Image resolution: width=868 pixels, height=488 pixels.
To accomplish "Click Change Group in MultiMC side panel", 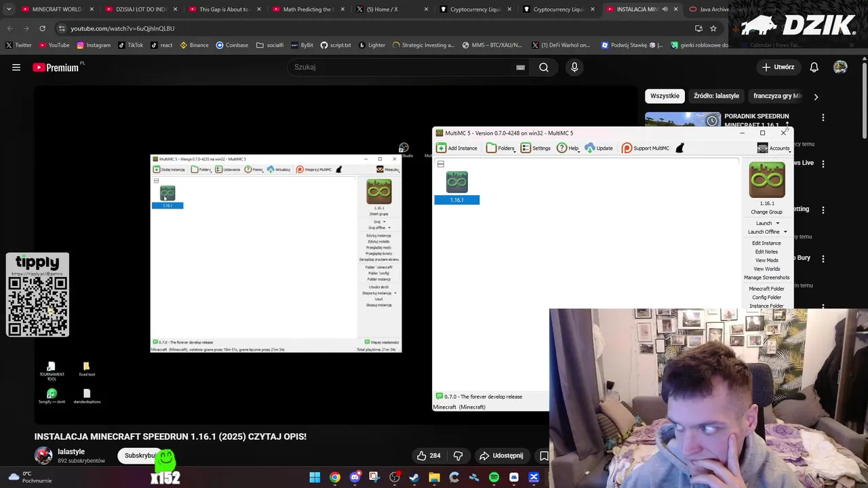I will click(766, 212).
